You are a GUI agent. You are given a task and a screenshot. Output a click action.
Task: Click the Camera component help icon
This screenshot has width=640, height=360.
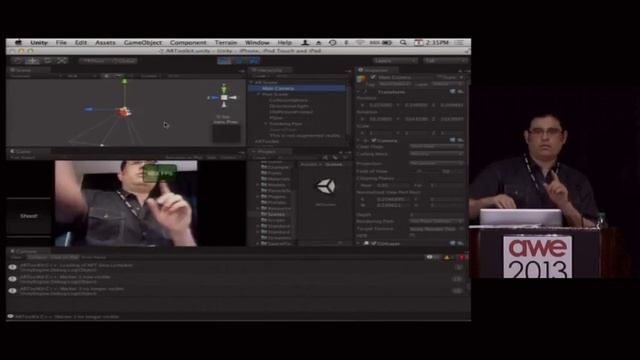(453, 140)
